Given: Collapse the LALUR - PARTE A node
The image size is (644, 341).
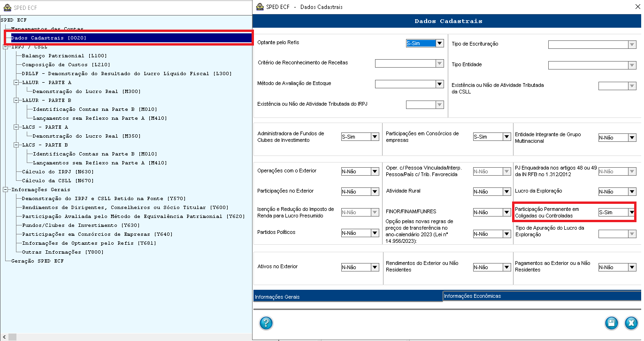Looking at the screenshot, I should [x=15, y=82].
